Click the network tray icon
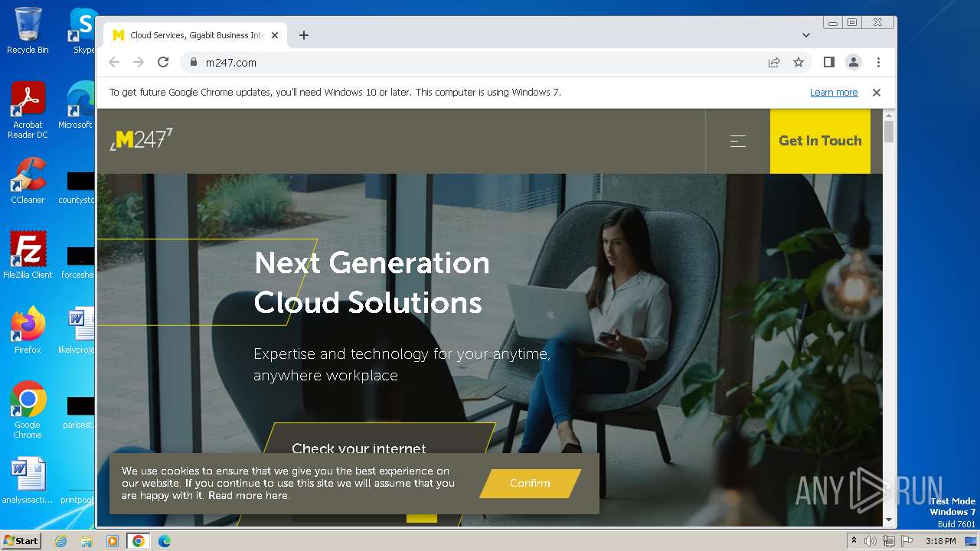This screenshot has height=551, width=980. pos(889,541)
